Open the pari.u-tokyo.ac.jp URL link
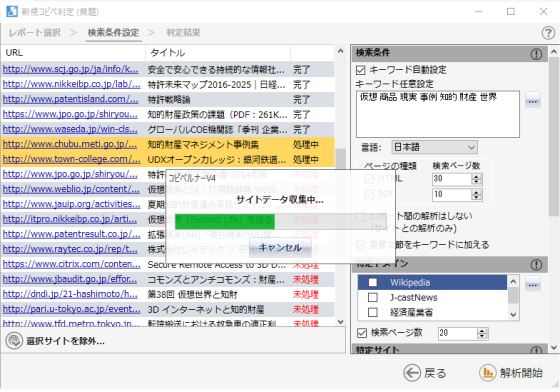Image resolution: width=560 pixels, height=392 pixels. point(71,309)
